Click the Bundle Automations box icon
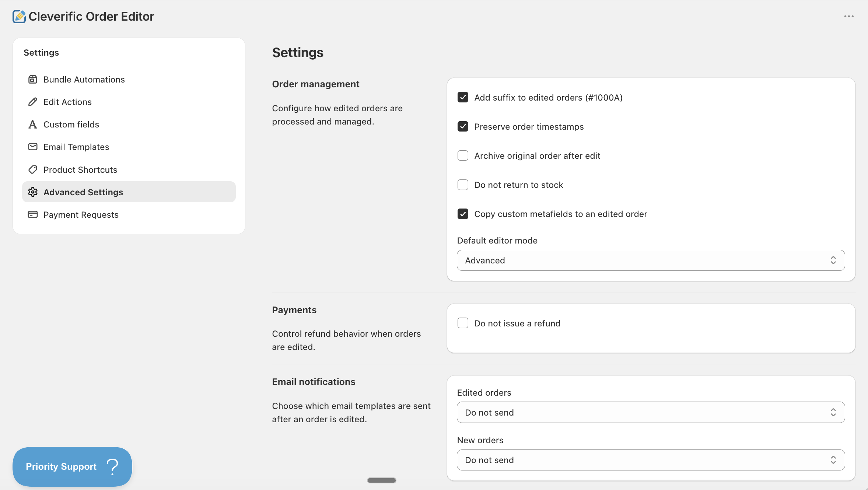Image resolution: width=868 pixels, height=490 pixels. [33, 79]
